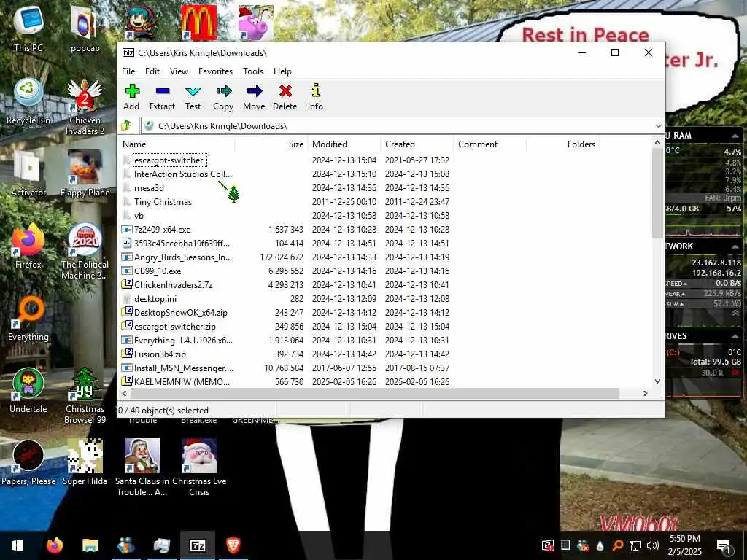Run Test on archive via toolbar
This screenshot has width=747, height=560.
click(x=193, y=97)
